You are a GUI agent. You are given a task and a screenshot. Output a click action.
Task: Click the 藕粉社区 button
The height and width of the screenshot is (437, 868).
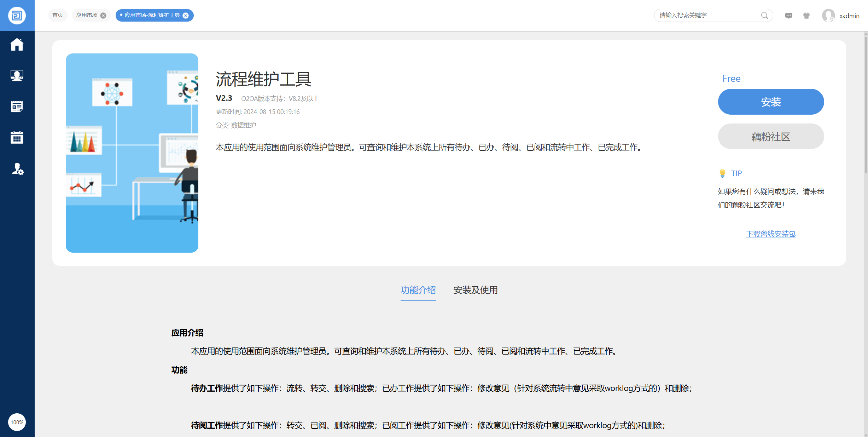[x=771, y=137]
